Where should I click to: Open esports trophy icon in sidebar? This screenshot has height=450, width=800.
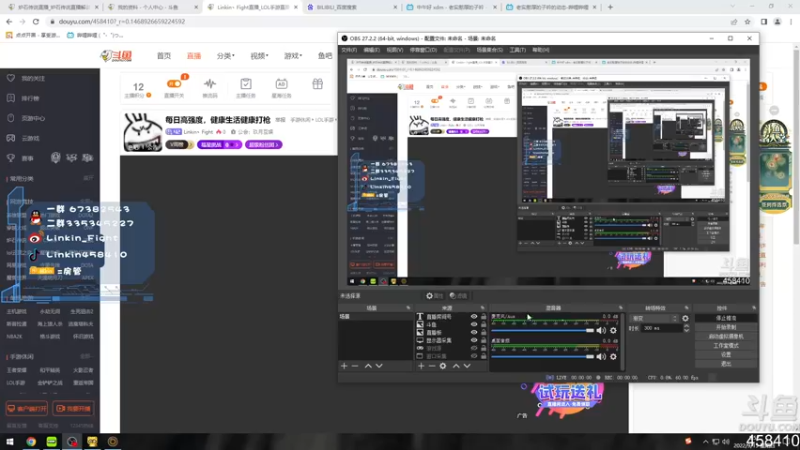coord(11,158)
